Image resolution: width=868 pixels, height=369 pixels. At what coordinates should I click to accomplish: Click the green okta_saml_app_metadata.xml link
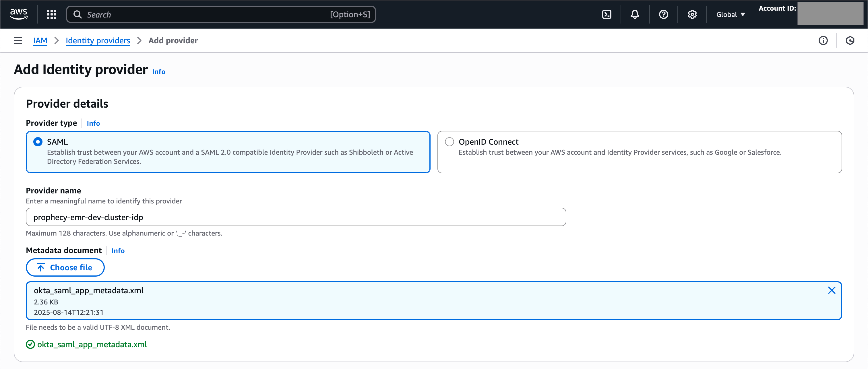[92, 344]
